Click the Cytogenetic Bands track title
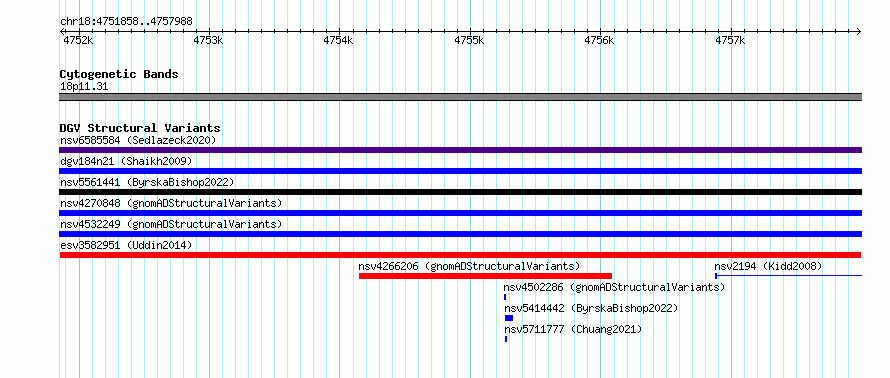The height and width of the screenshot is (378, 890). point(119,74)
